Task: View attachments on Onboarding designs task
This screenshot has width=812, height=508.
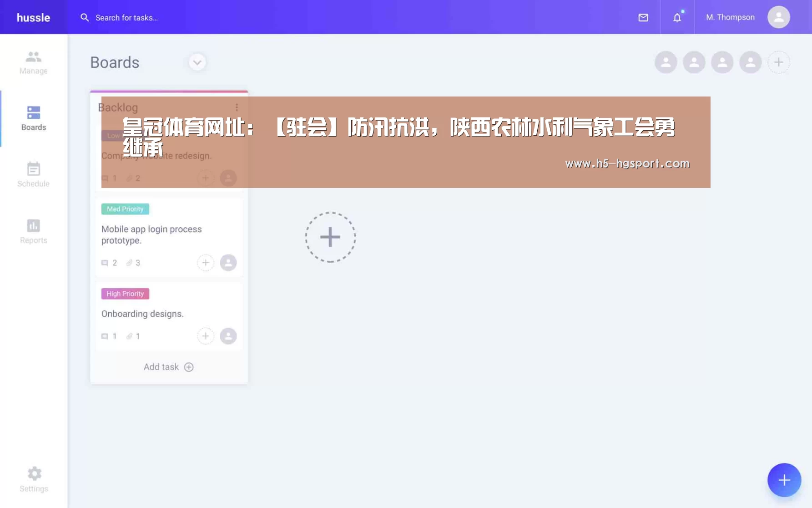Action: [133, 336]
